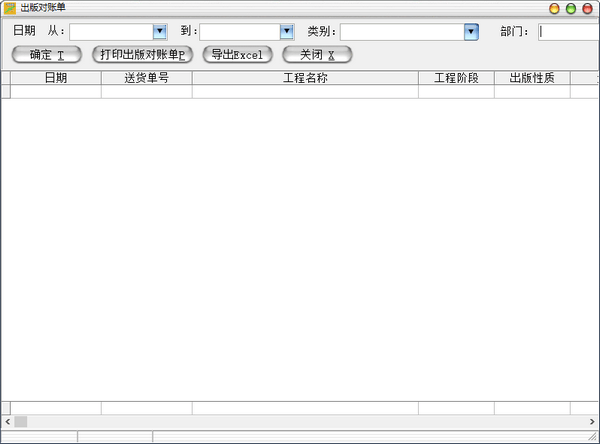Select the 送货单号 column header
600x444 pixels.
click(x=146, y=78)
